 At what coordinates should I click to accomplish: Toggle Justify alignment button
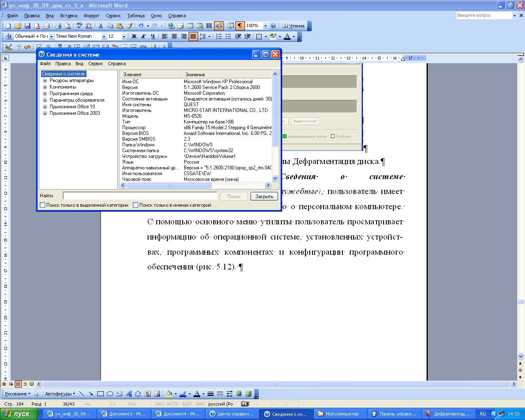click(193, 37)
